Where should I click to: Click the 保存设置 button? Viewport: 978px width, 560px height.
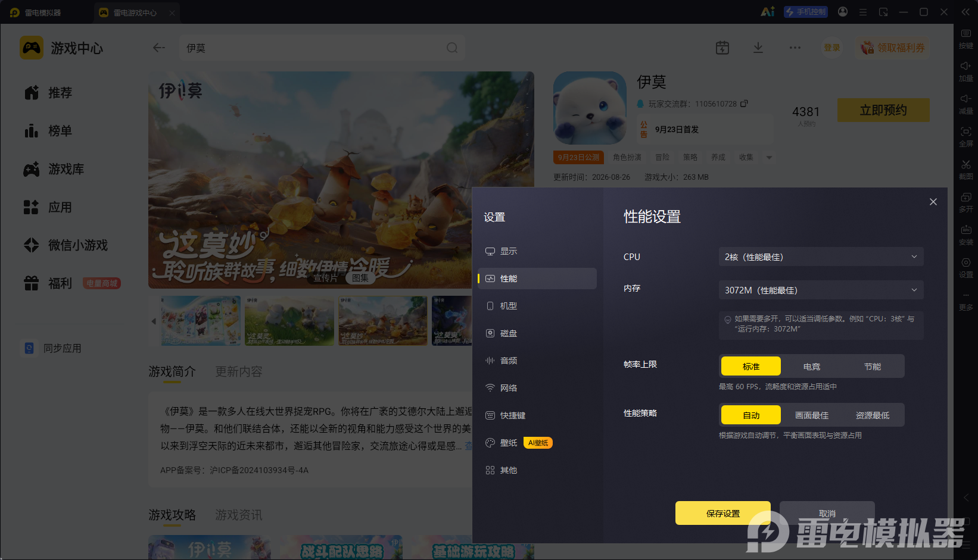(x=723, y=513)
